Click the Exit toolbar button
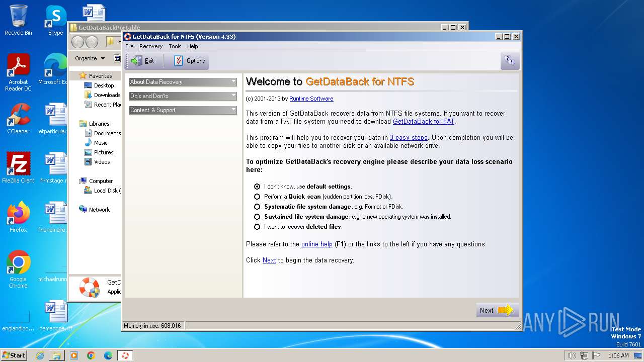Screen dimensions: 644x362 pyautogui.click(x=143, y=61)
